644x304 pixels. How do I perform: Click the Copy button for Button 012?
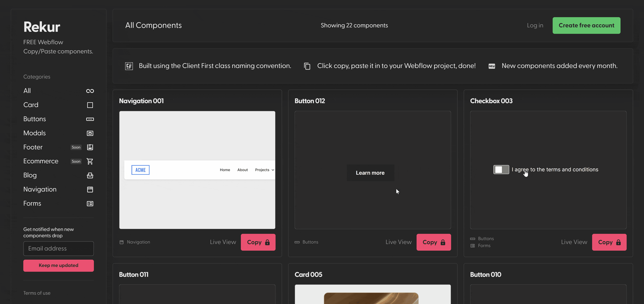click(x=433, y=242)
